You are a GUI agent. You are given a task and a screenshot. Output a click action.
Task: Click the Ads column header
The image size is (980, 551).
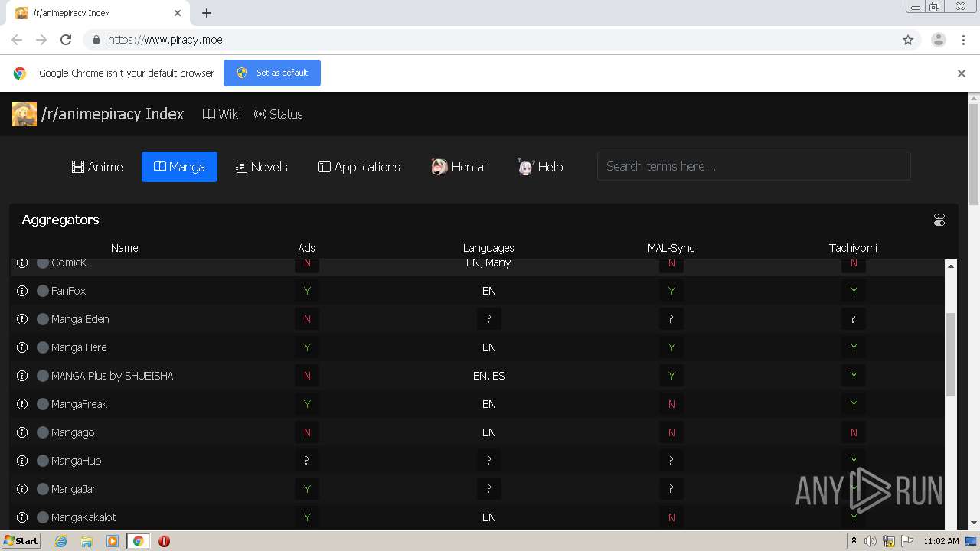[306, 248]
